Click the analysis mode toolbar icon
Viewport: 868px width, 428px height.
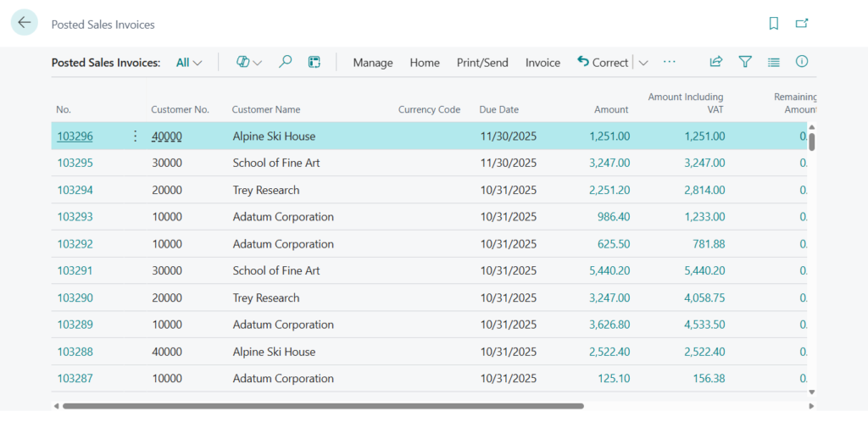pyautogui.click(x=314, y=62)
